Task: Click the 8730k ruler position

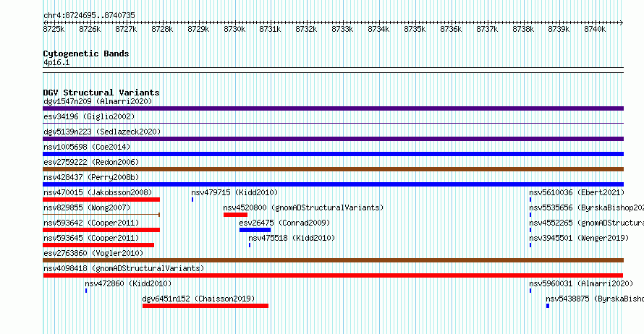Action: (x=234, y=29)
